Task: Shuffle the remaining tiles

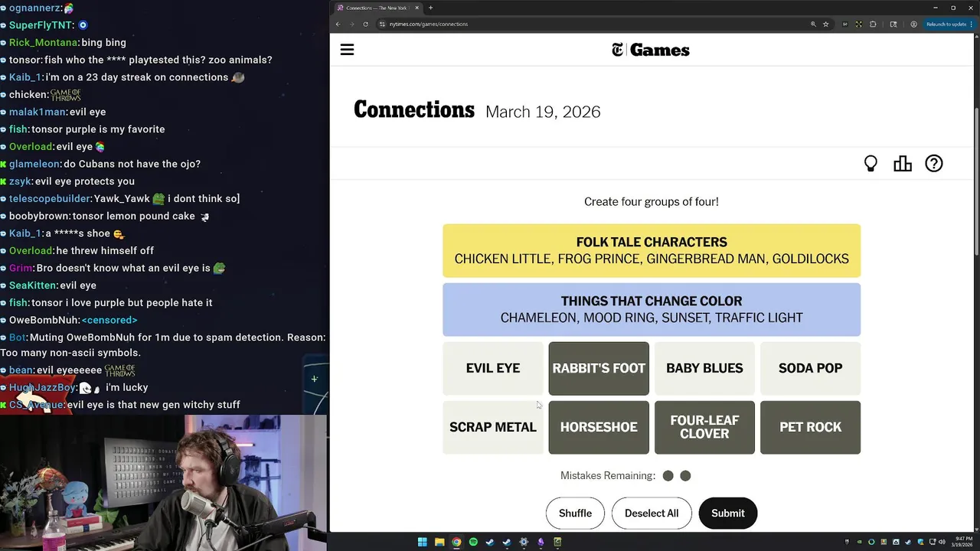Action: (575, 514)
